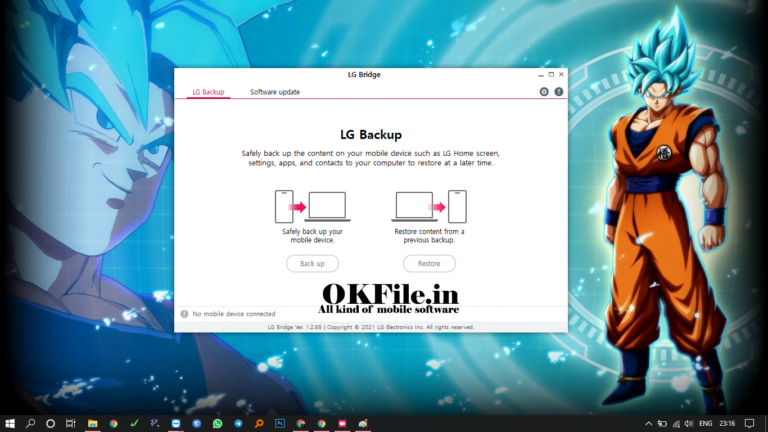Open the help question mark icon
768x432 pixels.
pyautogui.click(x=558, y=92)
